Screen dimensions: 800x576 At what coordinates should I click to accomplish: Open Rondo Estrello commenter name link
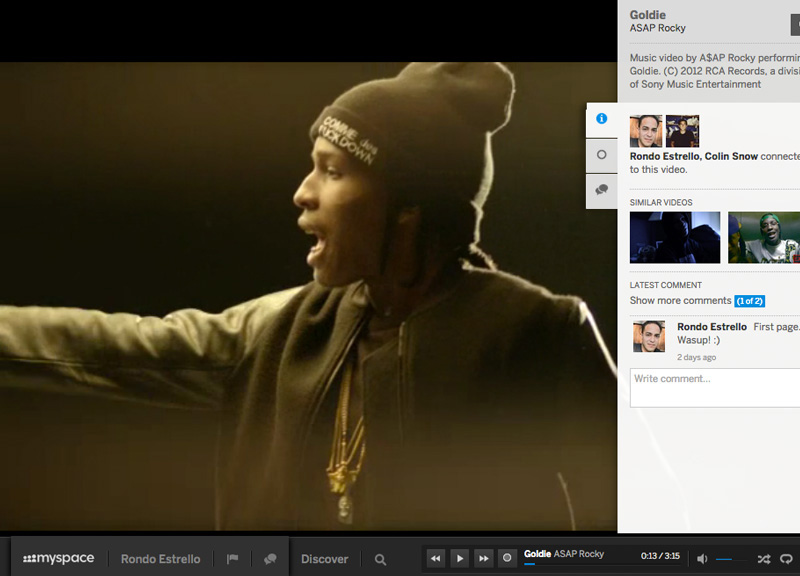click(x=712, y=327)
